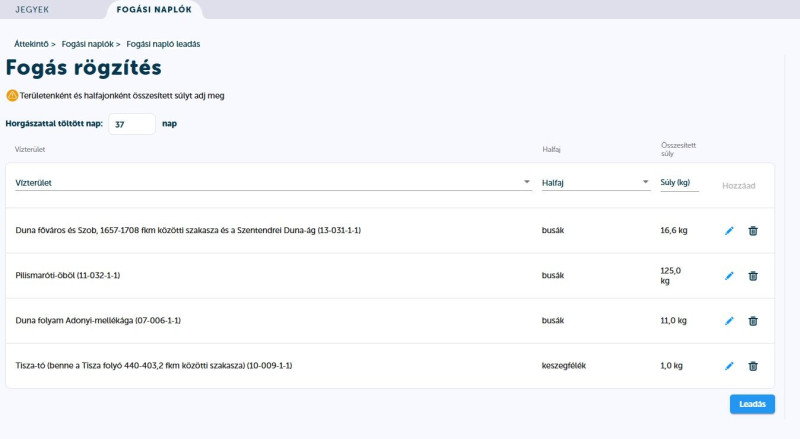Select the Fogási naplók tab
The height and width of the screenshot is (439, 800).
coord(153,10)
